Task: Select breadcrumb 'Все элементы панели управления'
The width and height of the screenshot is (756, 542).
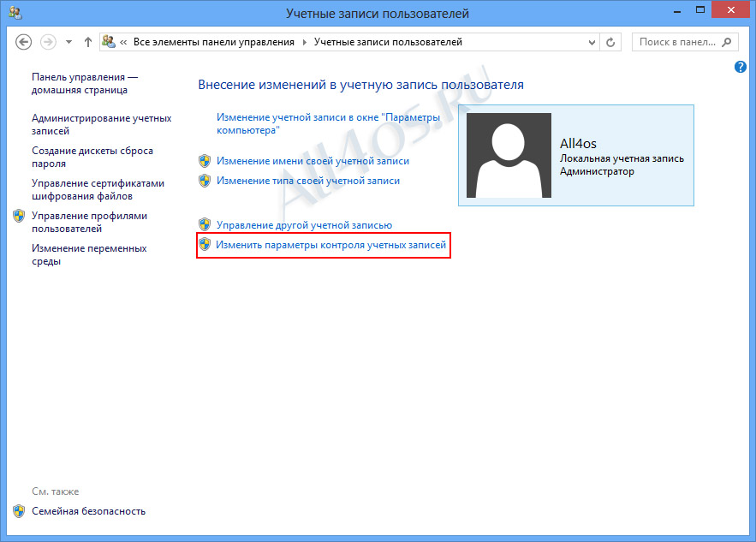Action: (x=213, y=42)
